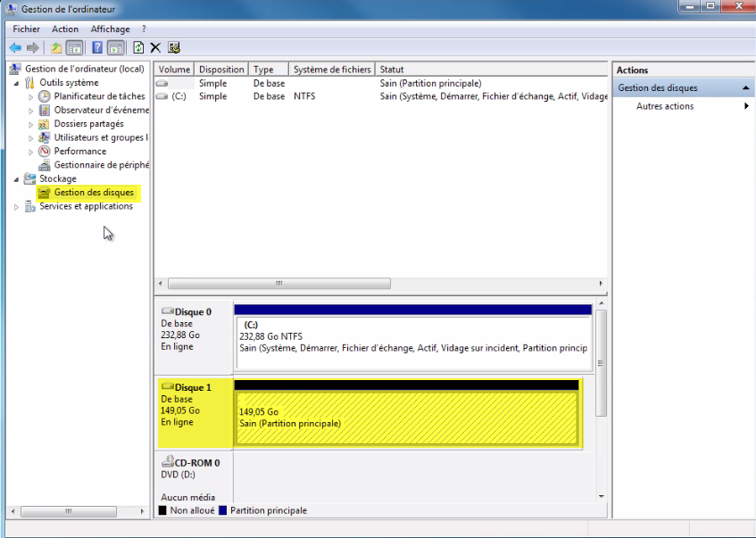Click the tree pane scroll left arrow

pos(13,511)
